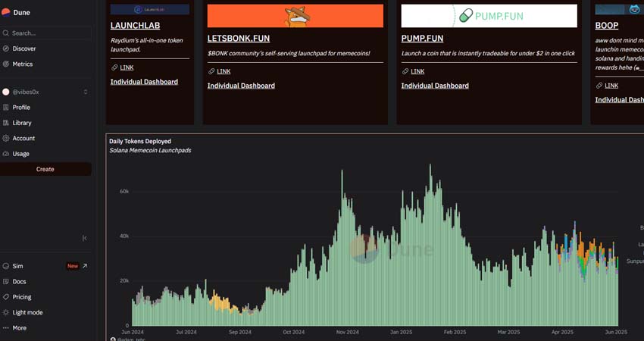The image size is (644, 341).
Task: Open Sim via external arrow icon
Action: click(x=85, y=266)
